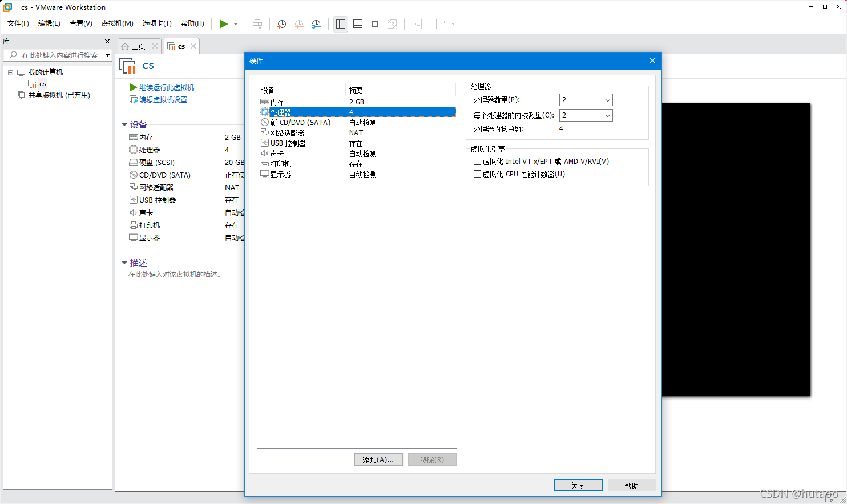Click 网络适配器 in the summary device list
The image size is (847, 504).
pyautogui.click(x=156, y=188)
